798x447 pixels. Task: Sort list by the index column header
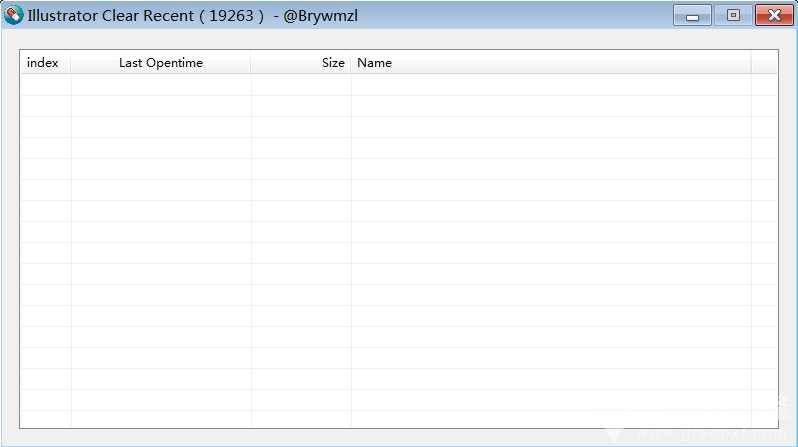tap(44, 63)
